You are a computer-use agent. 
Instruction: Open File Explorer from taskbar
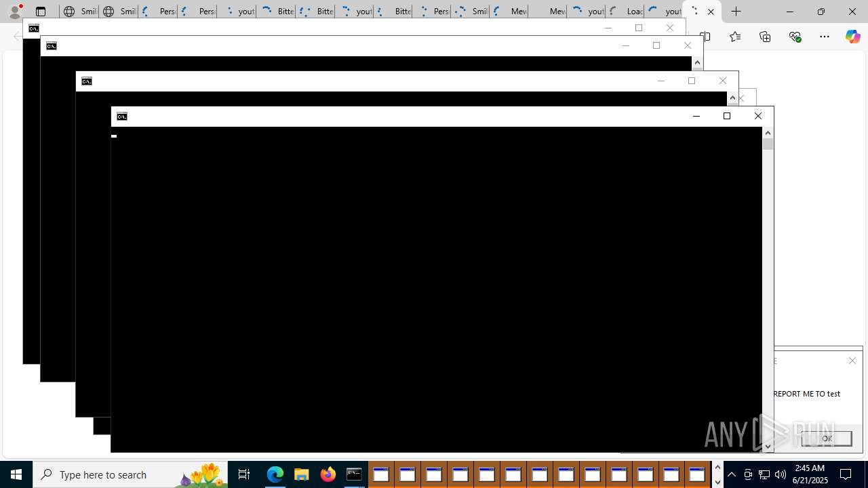[301, 474]
